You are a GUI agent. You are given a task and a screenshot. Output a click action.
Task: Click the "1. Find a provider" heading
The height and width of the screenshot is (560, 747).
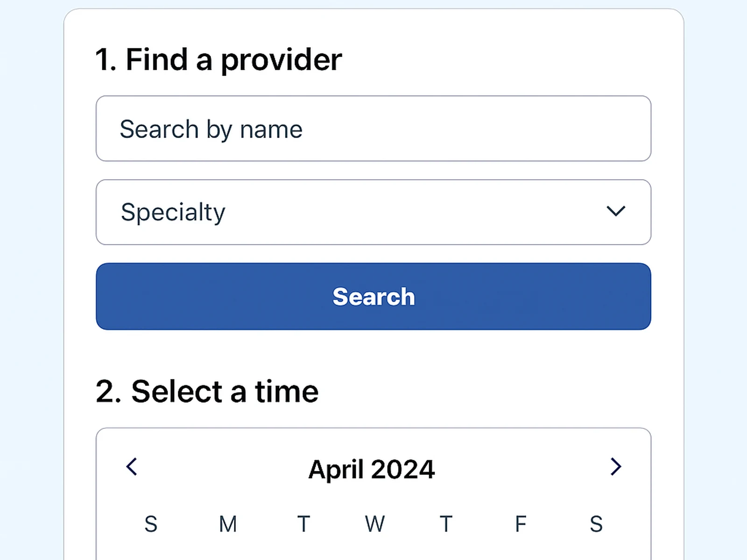click(x=218, y=60)
